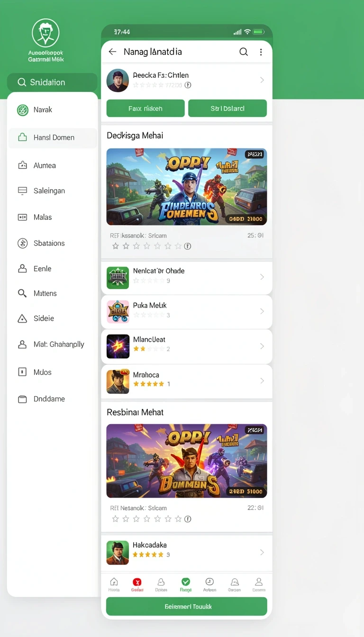Click the Resbinai Mehat heading text
Viewport: 364px width, 637px height.
pyautogui.click(x=135, y=412)
